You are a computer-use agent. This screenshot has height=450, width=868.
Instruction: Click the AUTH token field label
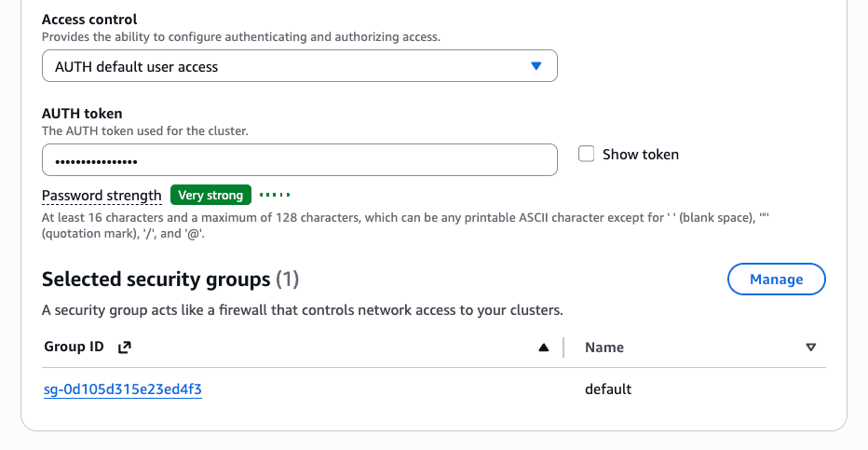82,114
